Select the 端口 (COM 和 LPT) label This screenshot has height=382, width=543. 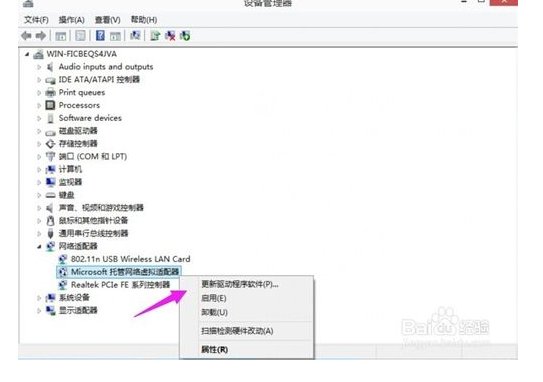tap(93, 157)
